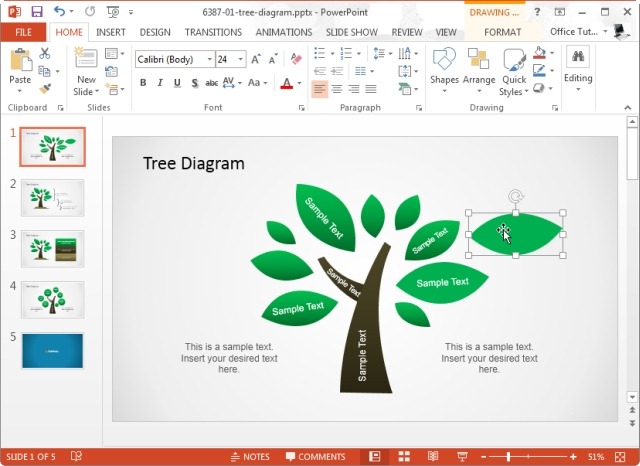Screen dimensions: 640x466
Task: Select slide 3 thumbnail
Action: click(52, 249)
